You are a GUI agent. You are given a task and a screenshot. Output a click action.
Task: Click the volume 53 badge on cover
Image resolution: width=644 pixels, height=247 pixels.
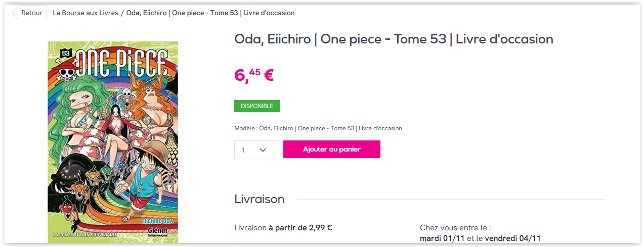click(x=65, y=53)
